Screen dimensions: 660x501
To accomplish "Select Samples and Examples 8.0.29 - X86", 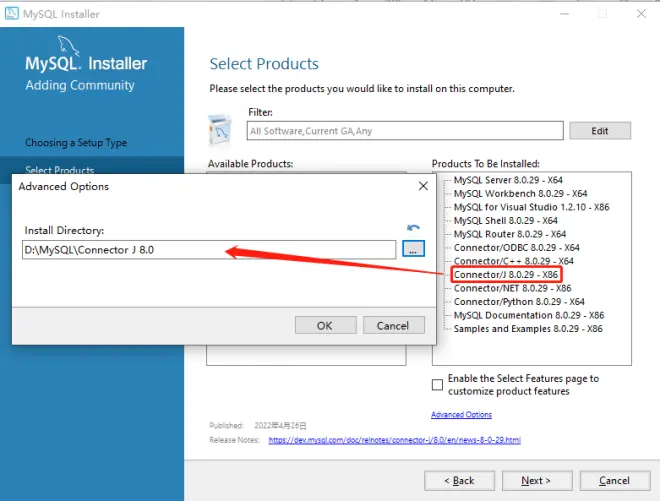I will click(x=528, y=328).
